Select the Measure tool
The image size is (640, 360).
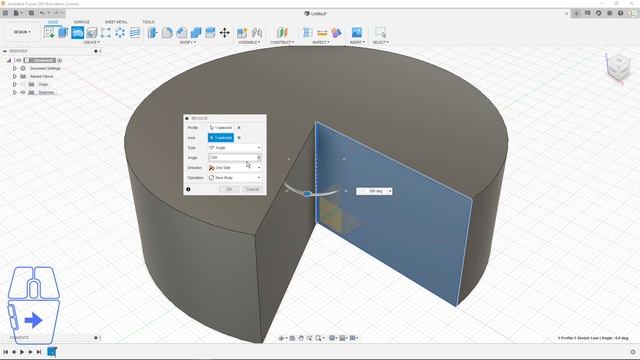pyautogui.click(x=322, y=32)
